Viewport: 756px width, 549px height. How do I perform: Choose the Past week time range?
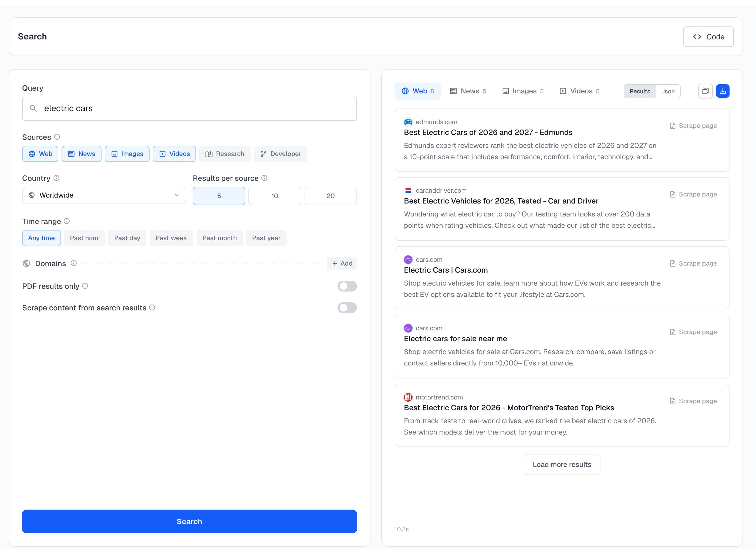click(171, 238)
